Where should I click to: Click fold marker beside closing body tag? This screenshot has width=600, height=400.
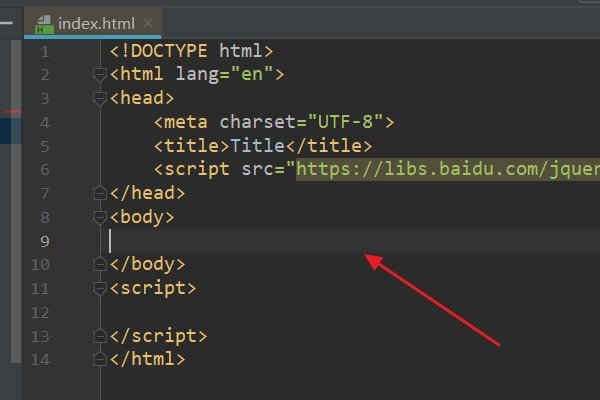[x=99, y=265]
